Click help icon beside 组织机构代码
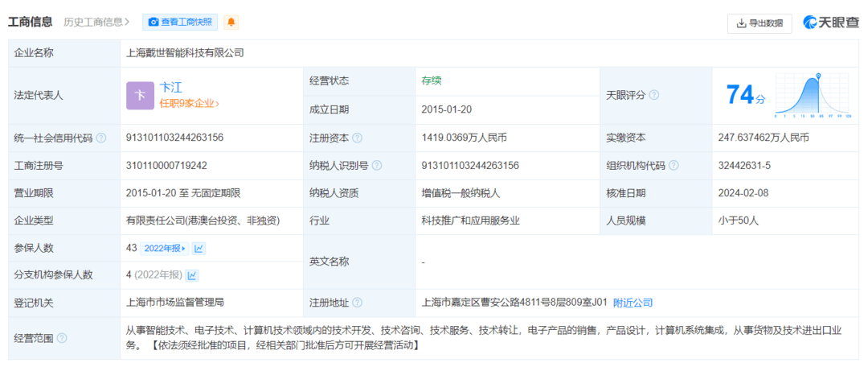Image resolution: width=868 pixels, height=371 pixels. (674, 165)
